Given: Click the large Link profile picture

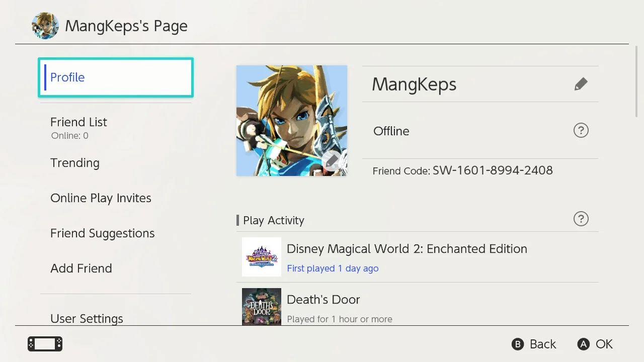Looking at the screenshot, I should [x=292, y=121].
